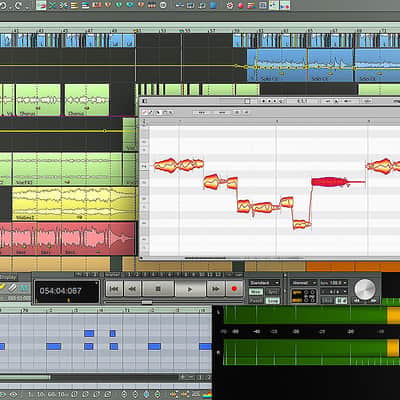This screenshot has height=400, width=400.
Task: Open the second dropdown in Melodyne toolbar
Action: (221, 113)
